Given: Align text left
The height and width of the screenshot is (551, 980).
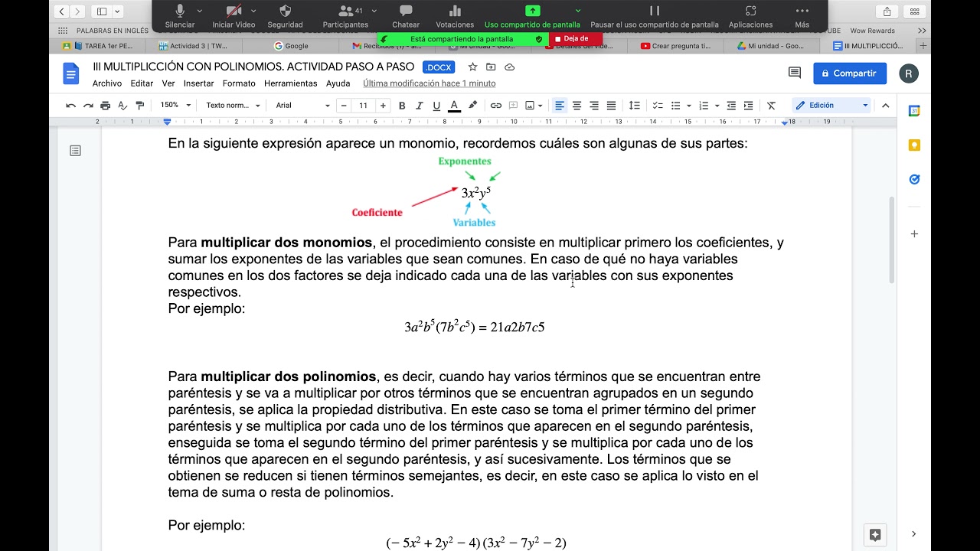Looking at the screenshot, I should tap(560, 106).
